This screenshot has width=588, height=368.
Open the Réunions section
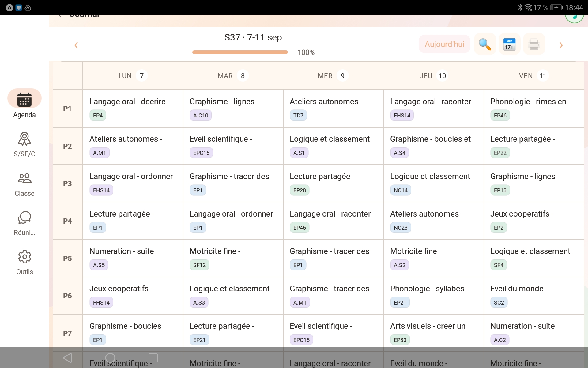[24, 222]
